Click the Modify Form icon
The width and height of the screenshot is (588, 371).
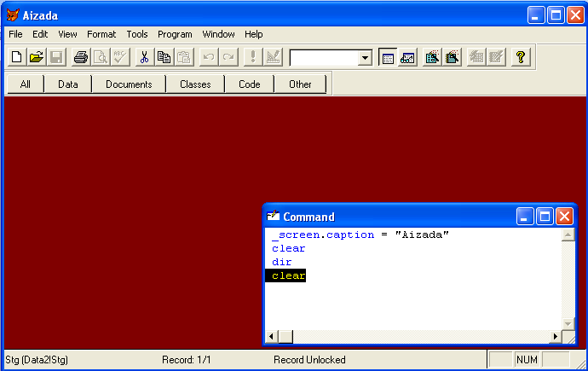pos(273,57)
